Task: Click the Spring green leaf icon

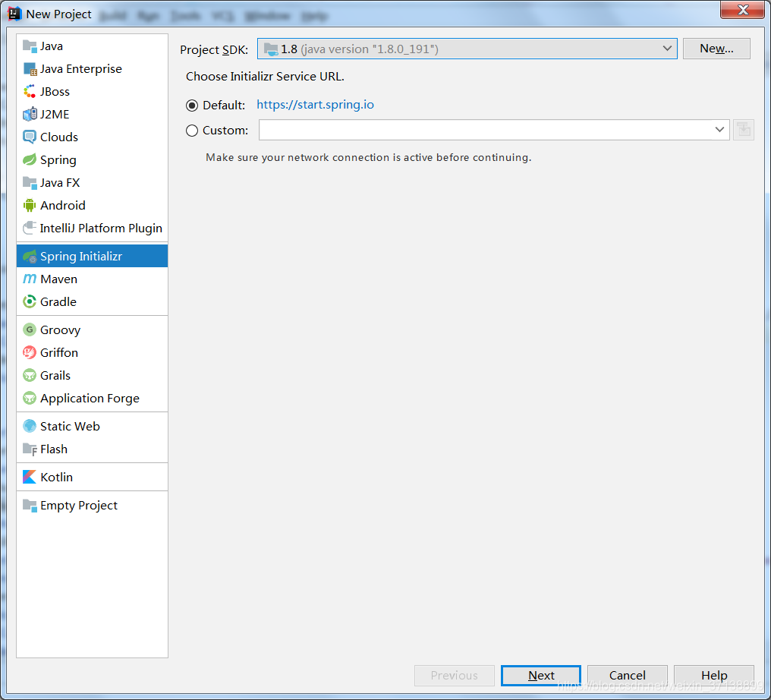Action: pyautogui.click(x=30, y=160)
